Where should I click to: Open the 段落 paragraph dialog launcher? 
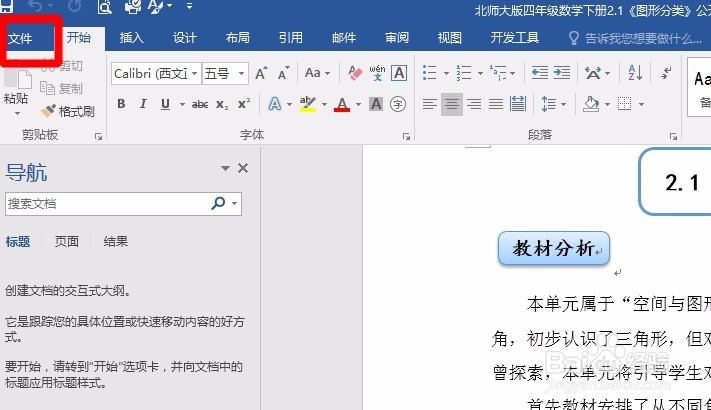click(673, 137)
